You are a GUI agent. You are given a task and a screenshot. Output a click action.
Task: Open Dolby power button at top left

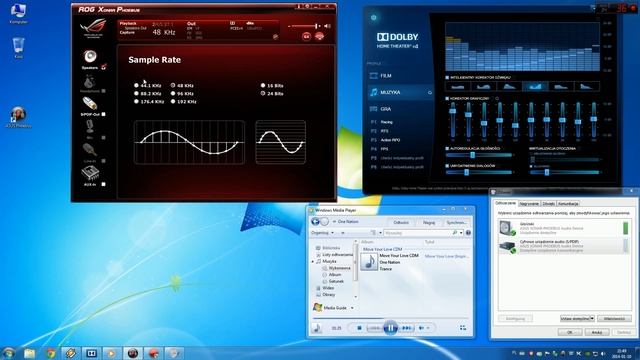pos(373,18)
